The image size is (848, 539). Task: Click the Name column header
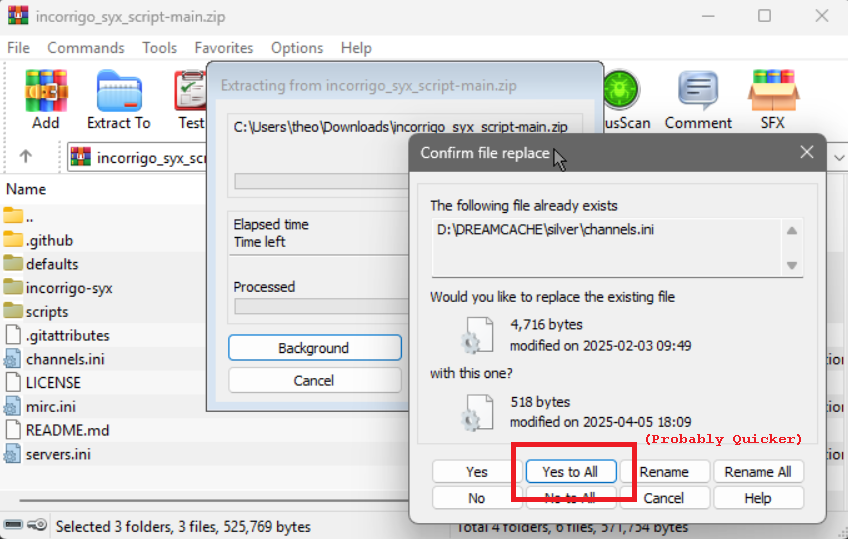(x=26, y=189)
